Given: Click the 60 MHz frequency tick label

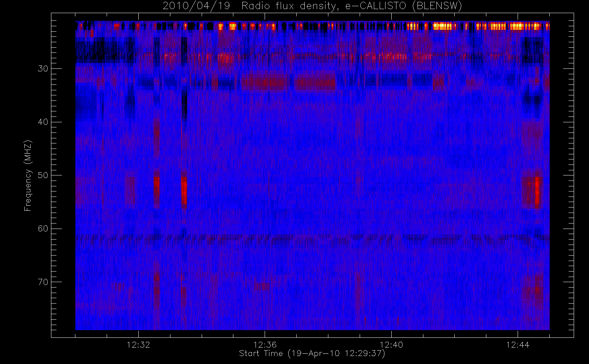Looking at the screenshot, I should pos(43,229).
